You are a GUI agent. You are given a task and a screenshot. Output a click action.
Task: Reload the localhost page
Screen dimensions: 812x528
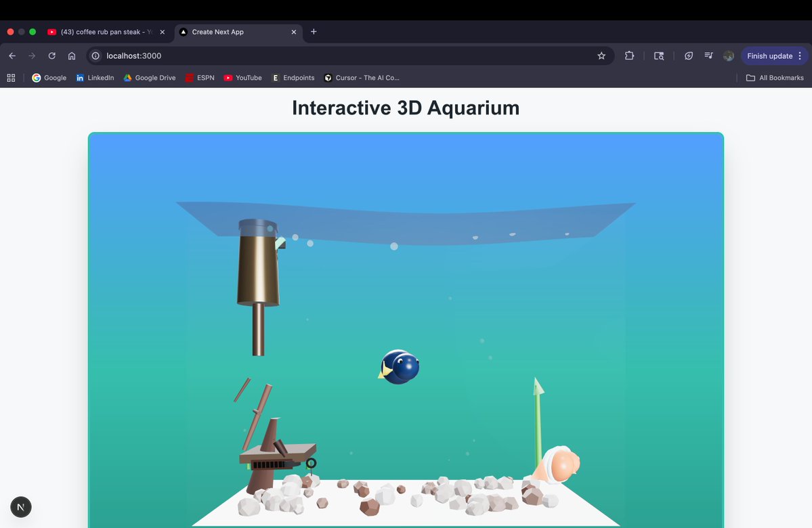[x=51, y=56]
